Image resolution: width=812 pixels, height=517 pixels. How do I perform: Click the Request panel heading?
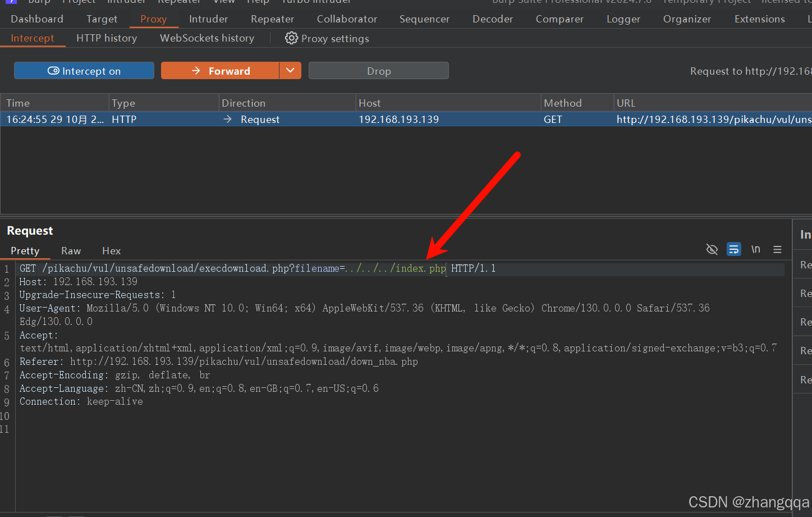30,231
